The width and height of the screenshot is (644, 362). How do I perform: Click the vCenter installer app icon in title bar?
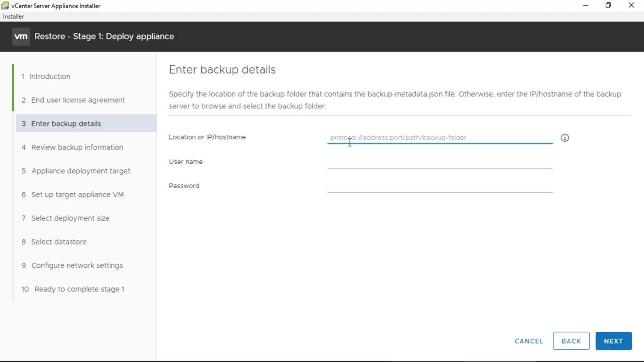[5, 6]
